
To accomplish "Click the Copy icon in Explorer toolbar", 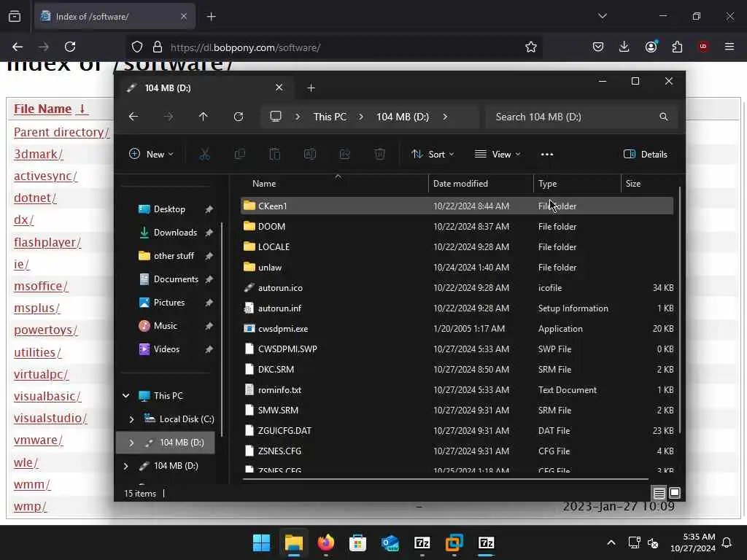I will coord(239,155).
